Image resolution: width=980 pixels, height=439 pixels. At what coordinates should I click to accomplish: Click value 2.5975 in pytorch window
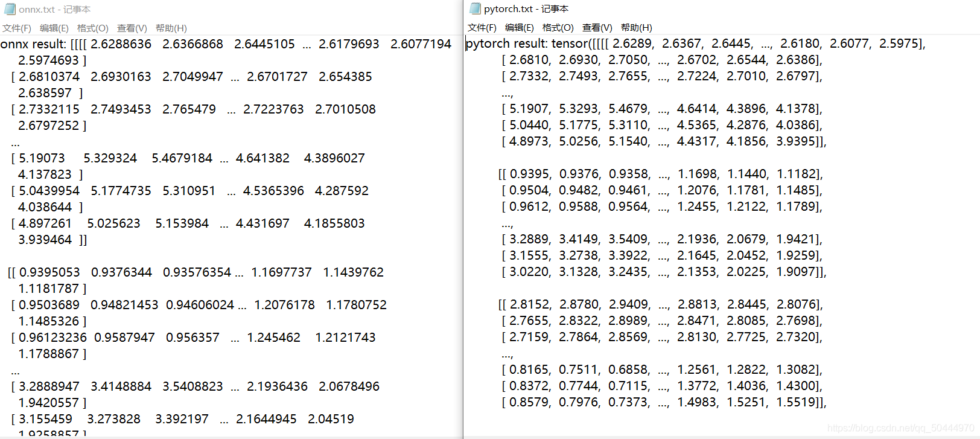tap(899, 43)
